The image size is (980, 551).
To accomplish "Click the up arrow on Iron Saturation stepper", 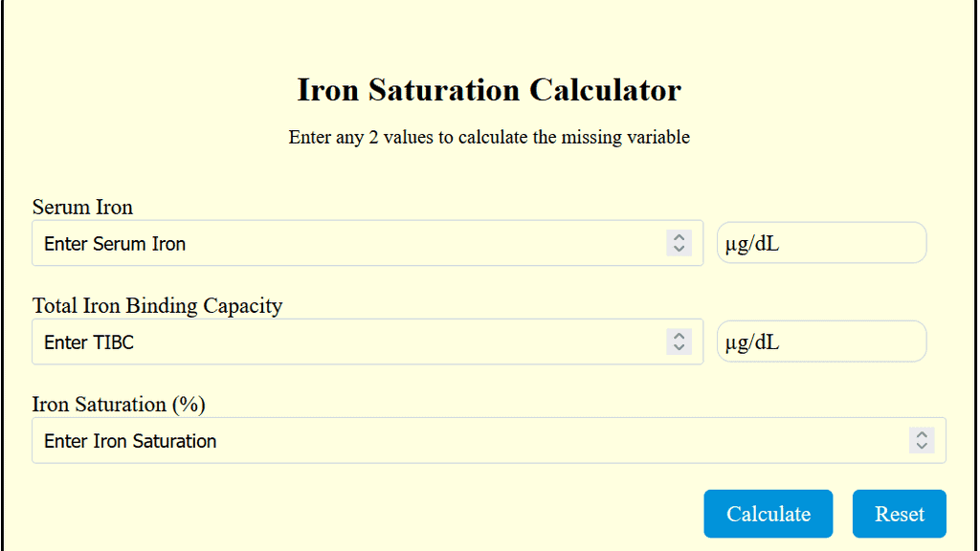I will point(922,434).
